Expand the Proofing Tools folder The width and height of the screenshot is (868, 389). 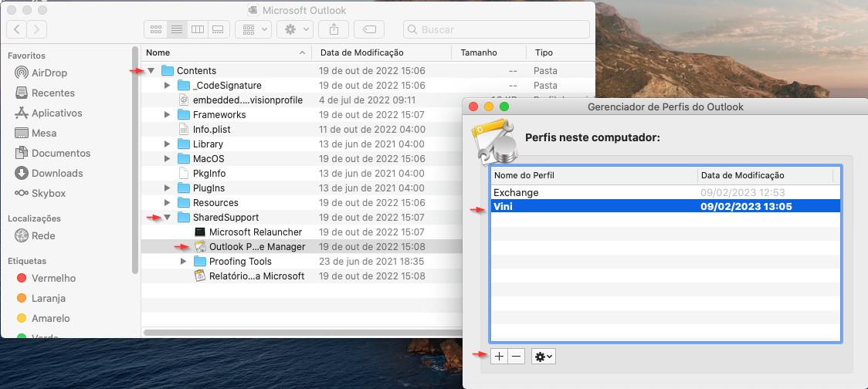pyautogui.click(x=184, y=261)
